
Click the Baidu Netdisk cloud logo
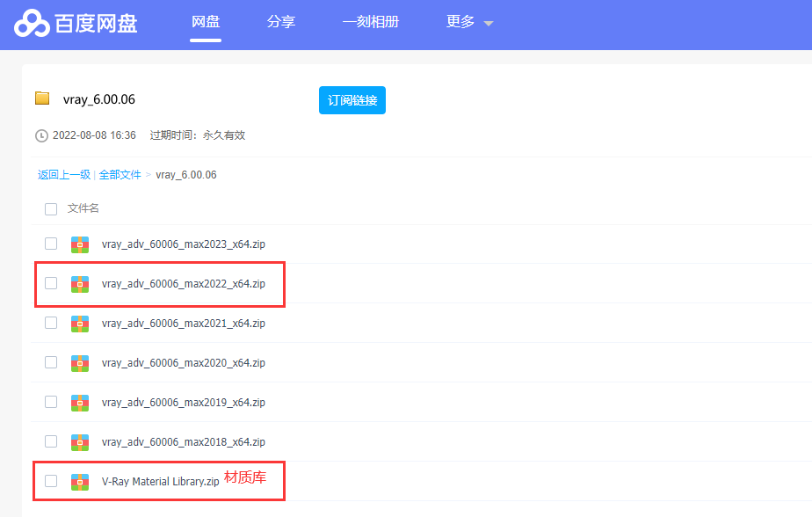pyautogui.click(x=32, y=24)
